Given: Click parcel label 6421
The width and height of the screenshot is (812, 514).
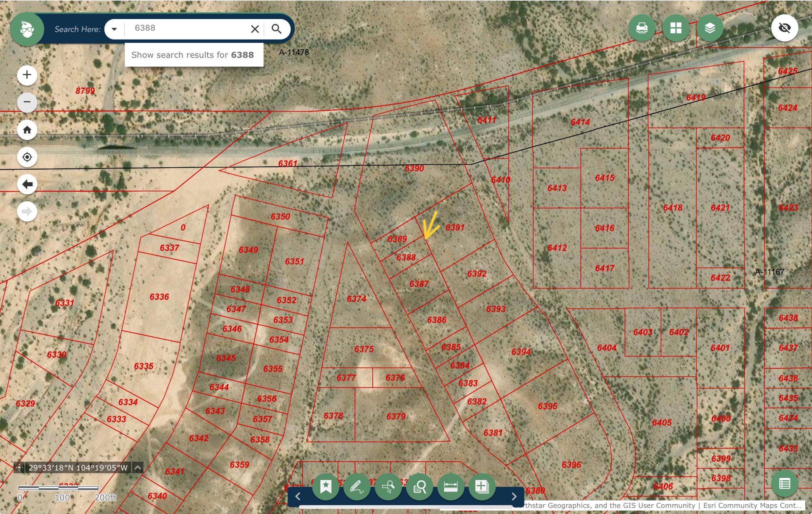Looking at the screenshot, I should [x=720, y=208].
